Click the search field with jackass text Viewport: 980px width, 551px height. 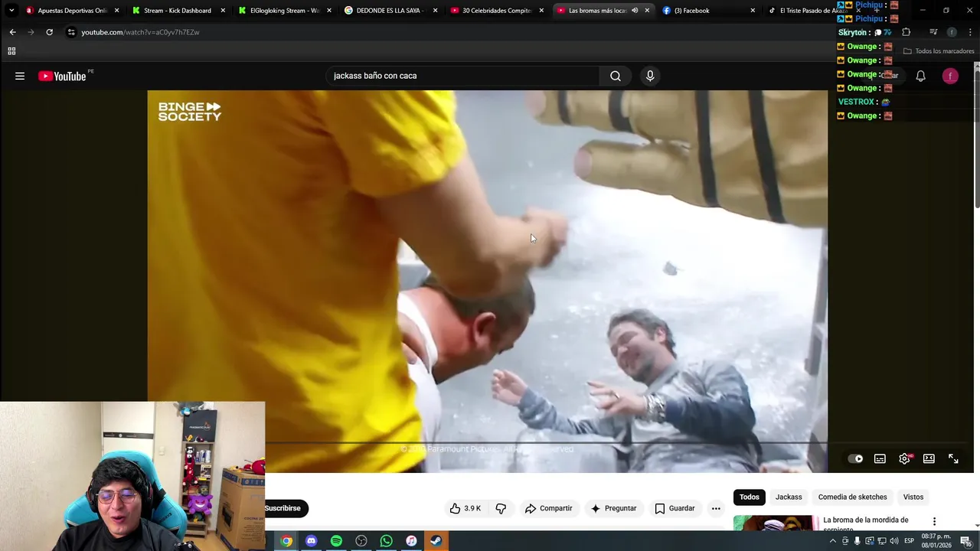coord(462,76)
